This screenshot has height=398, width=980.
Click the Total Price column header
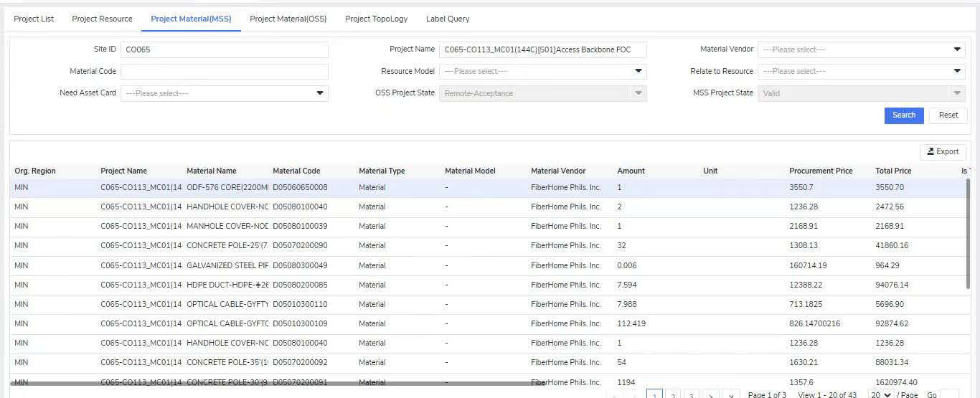(893, 171)
